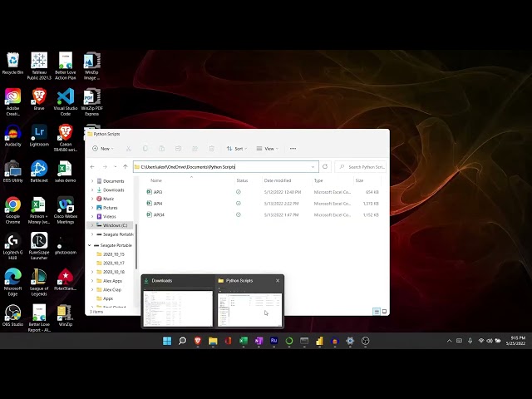Image resolution: width=532 pixels, height=399 pixels.
Task: Open Excel from the taskbar
Action: 244,341
